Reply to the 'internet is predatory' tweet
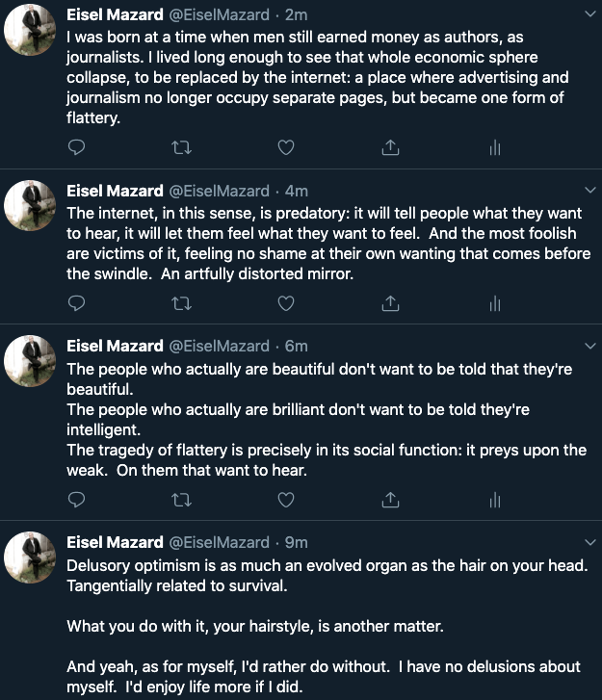The image size is (602, 700). (78, 303)
